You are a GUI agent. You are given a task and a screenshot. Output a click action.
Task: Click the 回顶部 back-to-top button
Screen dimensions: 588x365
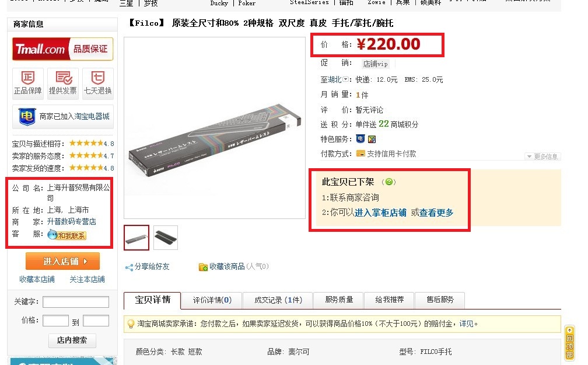pyautogui.click(x=569, y=343)
